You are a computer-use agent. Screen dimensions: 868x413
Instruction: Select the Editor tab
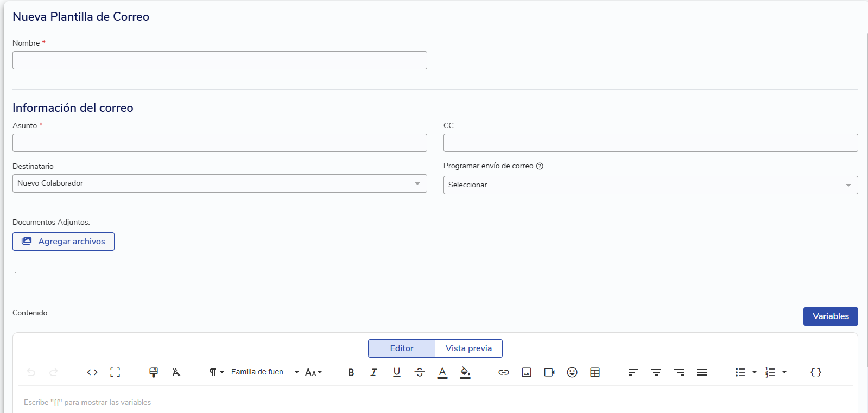click(402, 348)
